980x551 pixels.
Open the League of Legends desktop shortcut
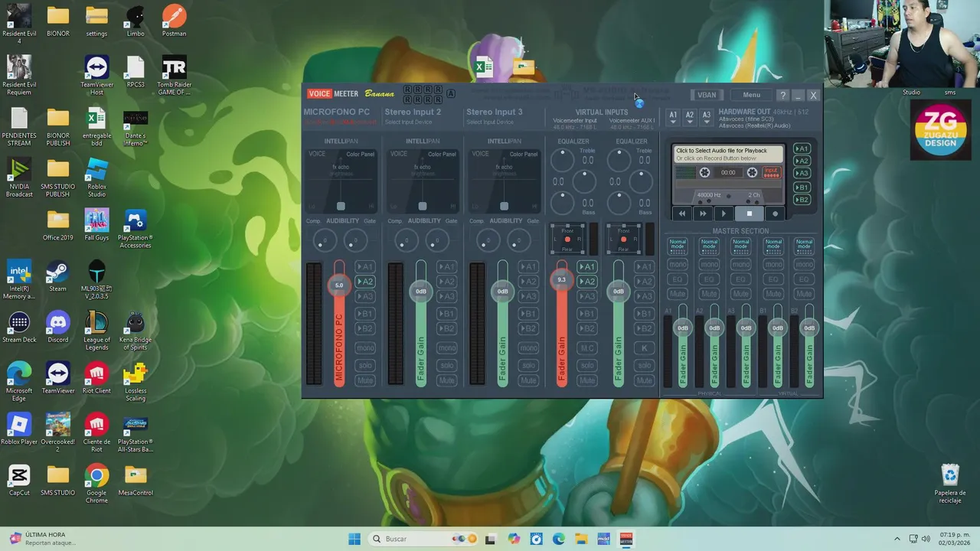[96, 331]
